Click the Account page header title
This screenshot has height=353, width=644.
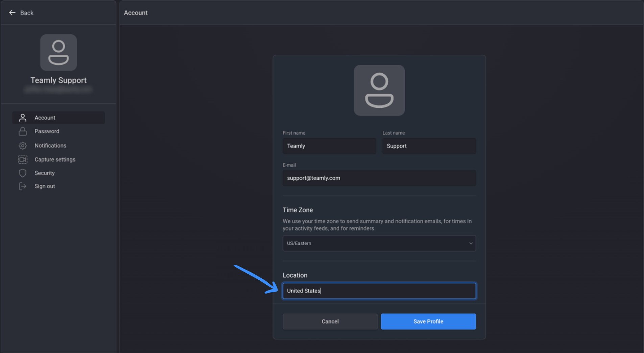136,13
